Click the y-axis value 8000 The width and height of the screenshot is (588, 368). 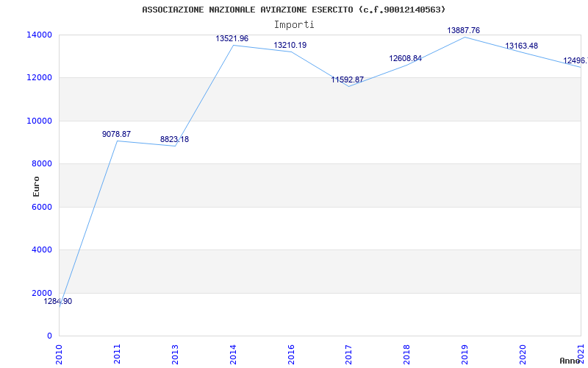click(x=42, y=163)
